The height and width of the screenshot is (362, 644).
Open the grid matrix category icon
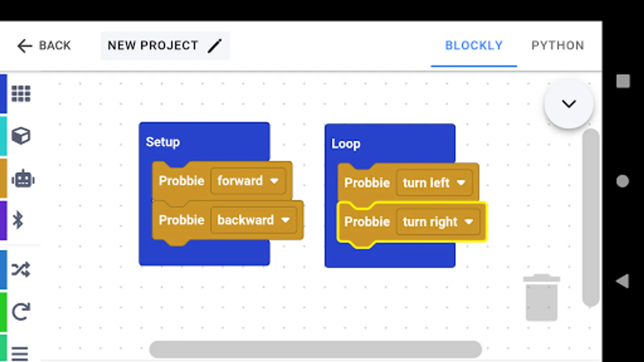(21, 94)
